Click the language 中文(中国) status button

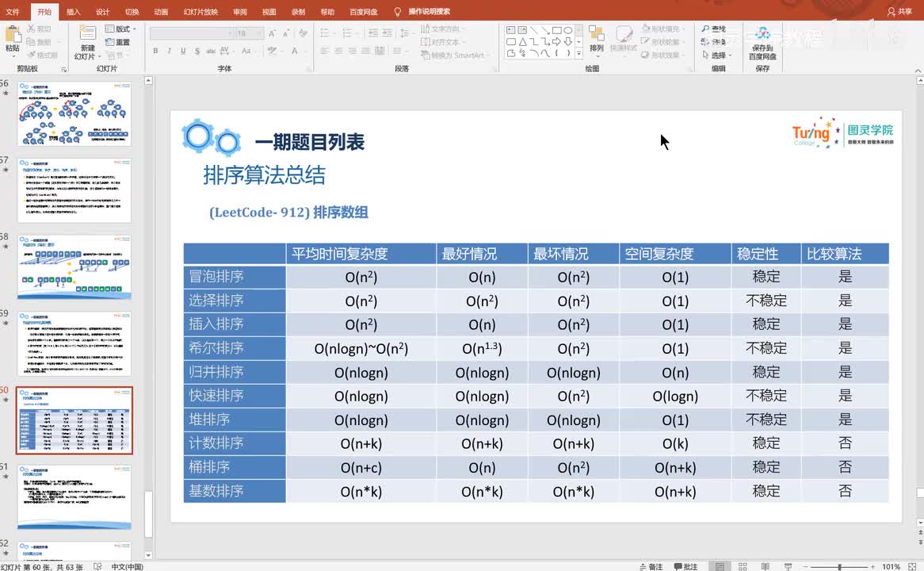pos(128,566)
